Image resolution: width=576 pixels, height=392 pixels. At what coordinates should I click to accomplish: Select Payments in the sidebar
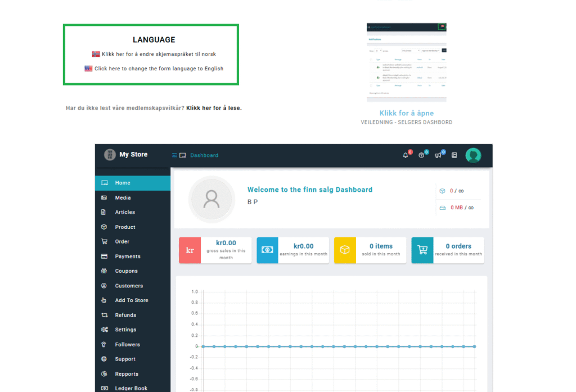tap(128, 256)
